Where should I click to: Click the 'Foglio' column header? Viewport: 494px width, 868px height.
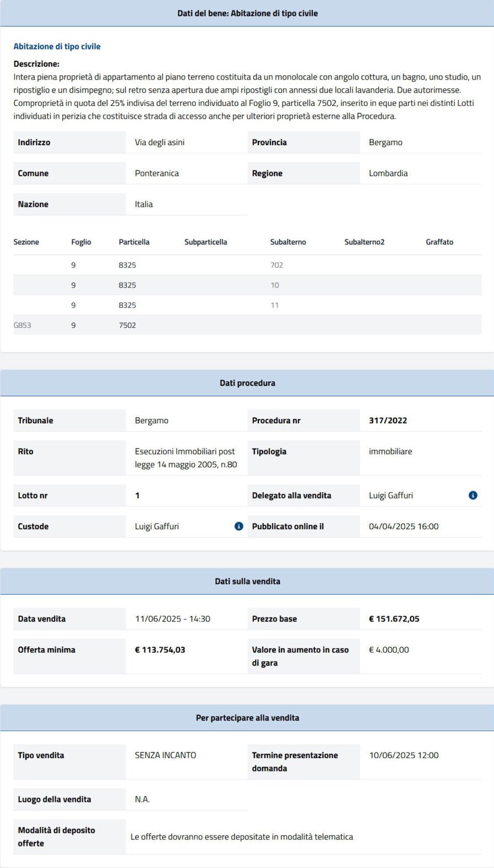tap(81, 242)
